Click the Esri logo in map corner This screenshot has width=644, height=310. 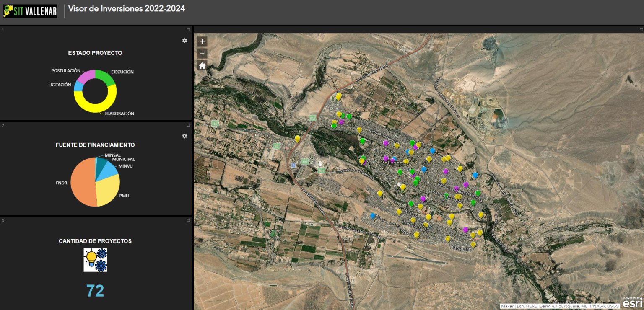click(632, 303)
